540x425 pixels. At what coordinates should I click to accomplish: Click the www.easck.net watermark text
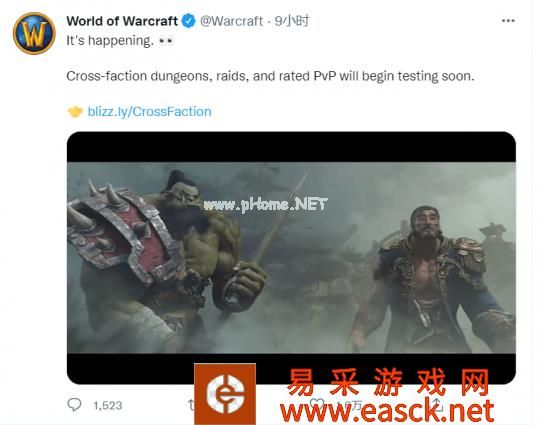coord(387,411)
